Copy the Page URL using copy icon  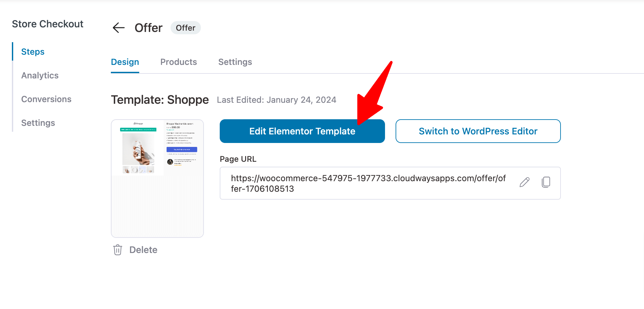[x=546, y=182]
